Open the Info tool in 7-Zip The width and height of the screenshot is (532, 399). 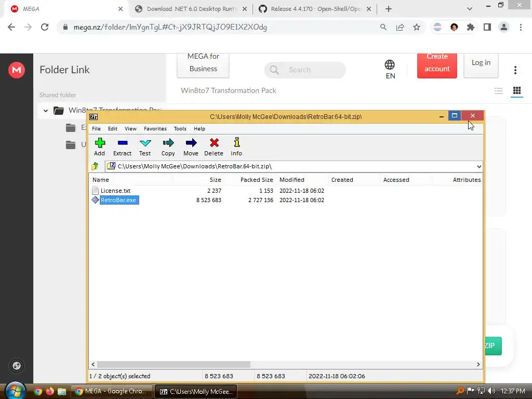236,147
